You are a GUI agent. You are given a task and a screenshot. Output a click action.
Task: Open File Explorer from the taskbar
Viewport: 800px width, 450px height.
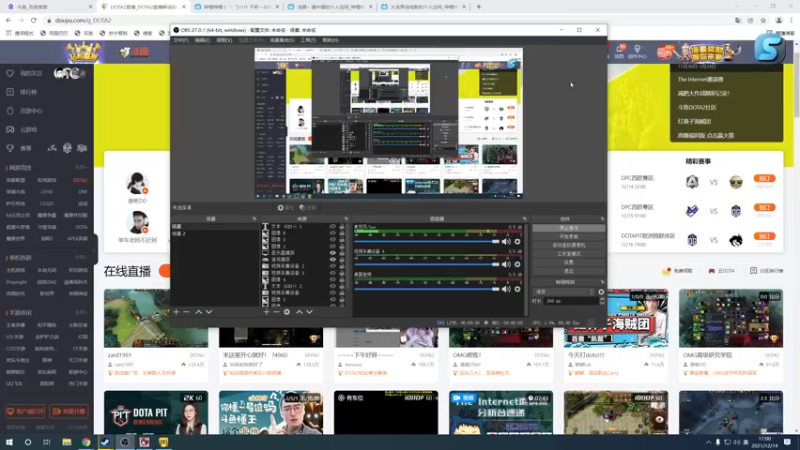coord(67,442)
